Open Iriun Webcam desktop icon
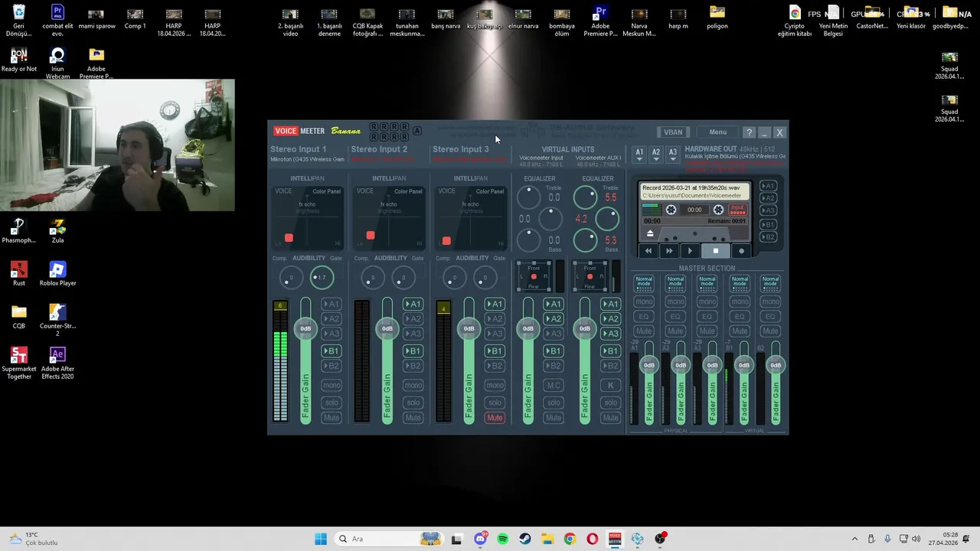 point(57,64)
